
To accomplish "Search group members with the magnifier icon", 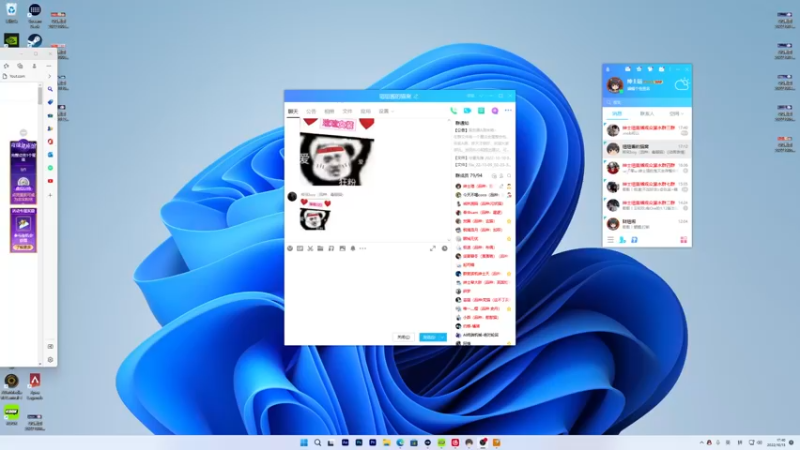I will [509, 176].
